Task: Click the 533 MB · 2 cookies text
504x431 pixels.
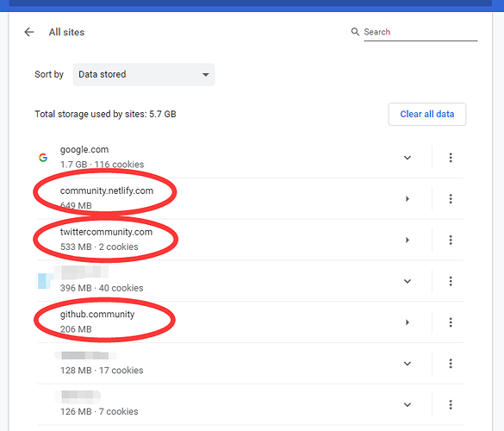Action: point(99,247)
